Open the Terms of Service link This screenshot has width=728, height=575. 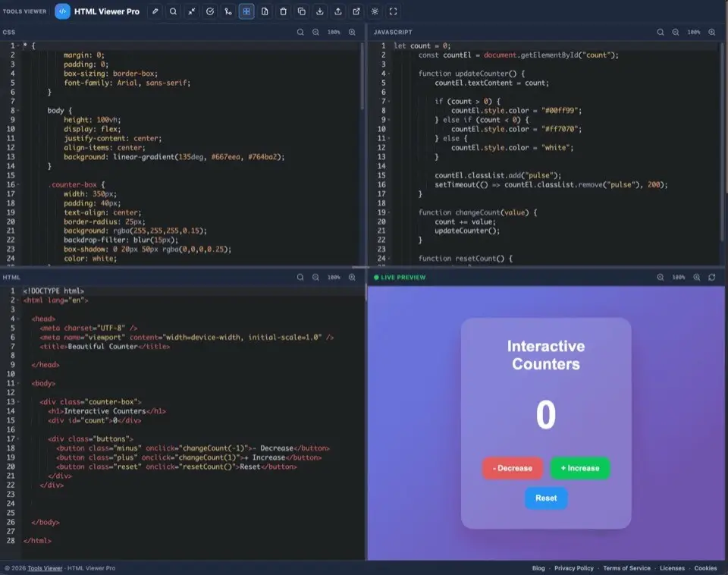627,568
